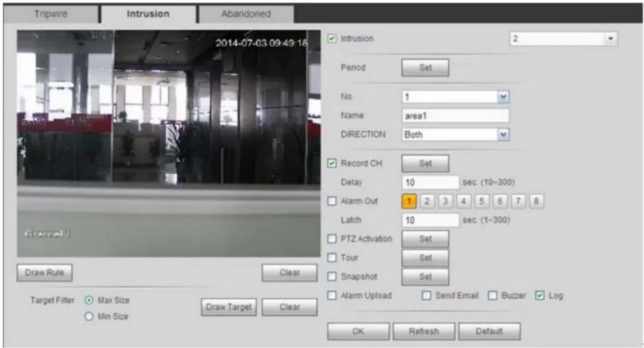Uncheck the Record CH checkbox
The image size is (644, 348).
[331, 163]
